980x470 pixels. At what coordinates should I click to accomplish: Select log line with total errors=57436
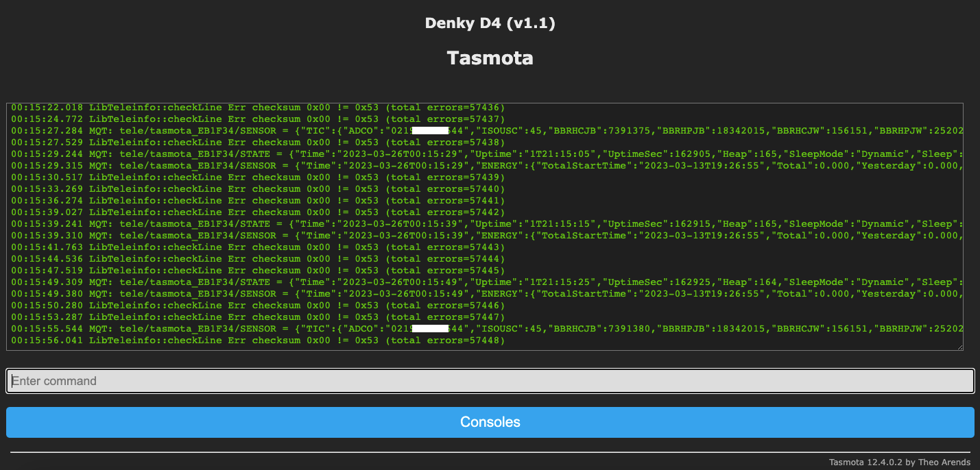click(258, 108)
